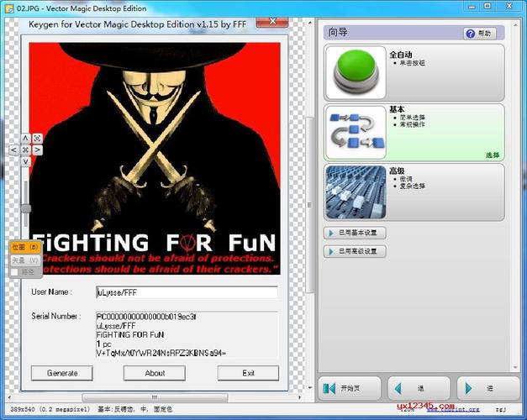Switch to the Bitmap (位图) view toggle
This screenshot has width=527, height=420.
tap(25, 248)
